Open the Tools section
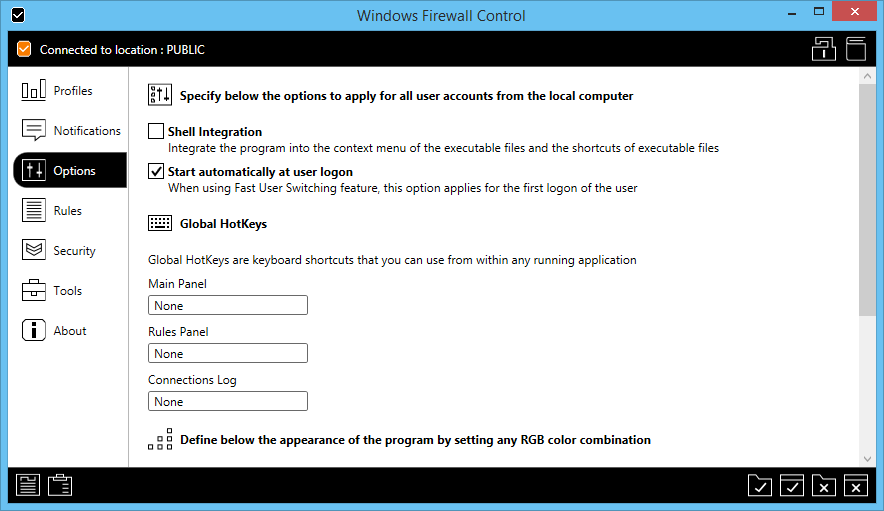Image resolution: width=884 pixels, height=511 pixels. pos(69,290)
